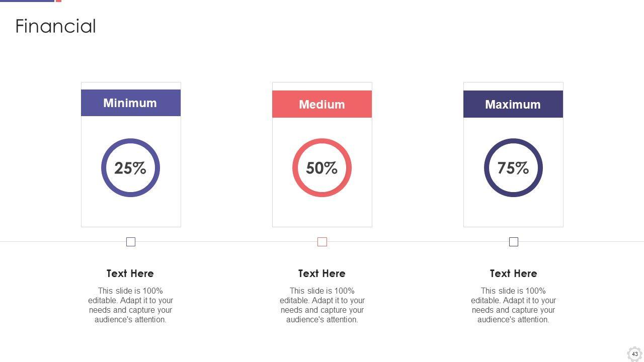The width and height of the screenshot is (644, 362).
Task: Click the small red accent block above the title
Action: [x=58, y=1]
